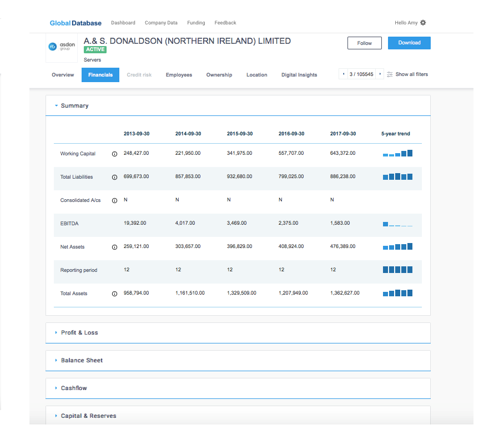
Task: Click the Consolidated A/cs info icon
Action: [114, 200]
